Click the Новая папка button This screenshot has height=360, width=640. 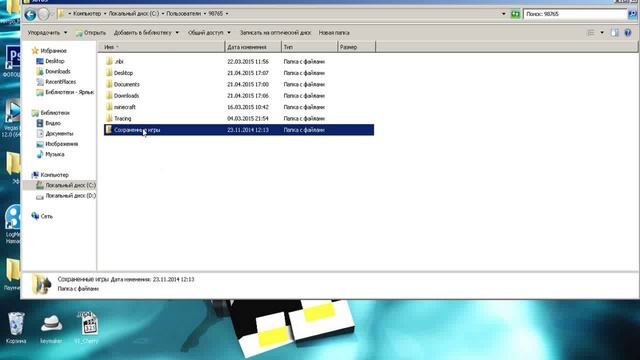[x=334, y=33]
